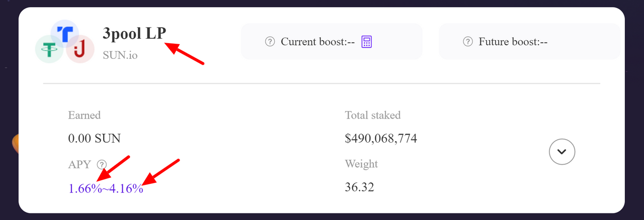
Task: Click the $490,068,774 total staked value
Action: (x=381, y=138)
